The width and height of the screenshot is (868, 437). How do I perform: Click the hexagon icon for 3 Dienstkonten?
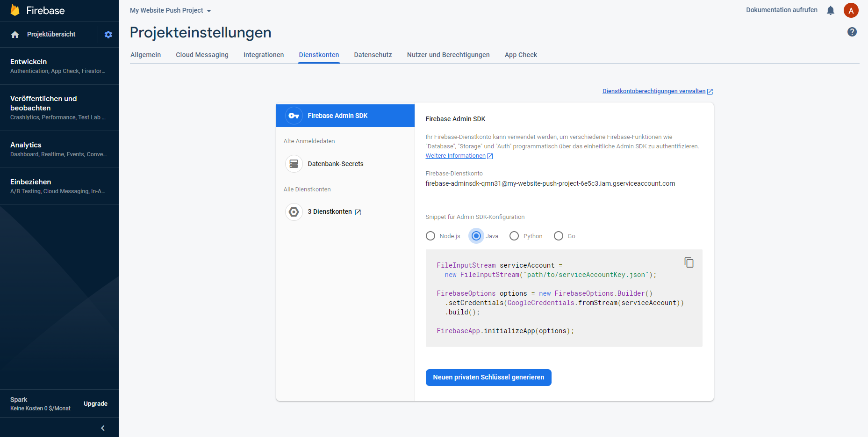294,212
